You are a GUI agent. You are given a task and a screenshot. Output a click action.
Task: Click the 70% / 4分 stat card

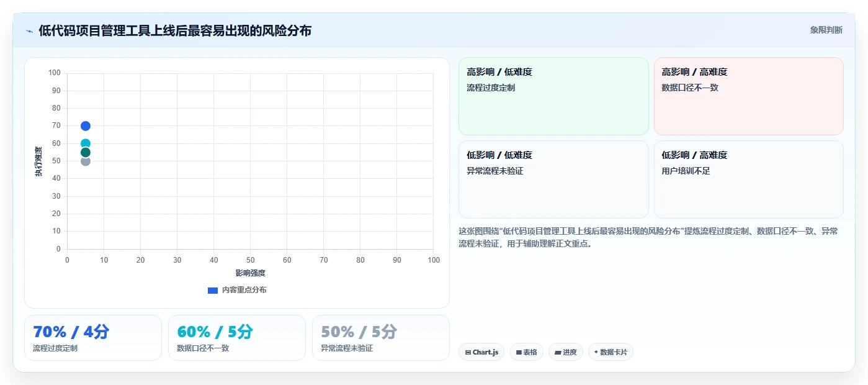point(93,338)
